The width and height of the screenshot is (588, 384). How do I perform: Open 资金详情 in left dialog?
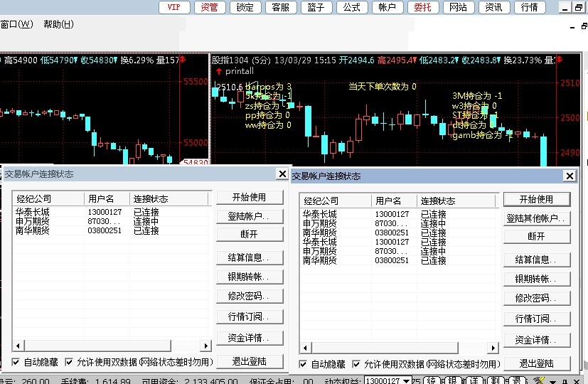click(250, 338)
